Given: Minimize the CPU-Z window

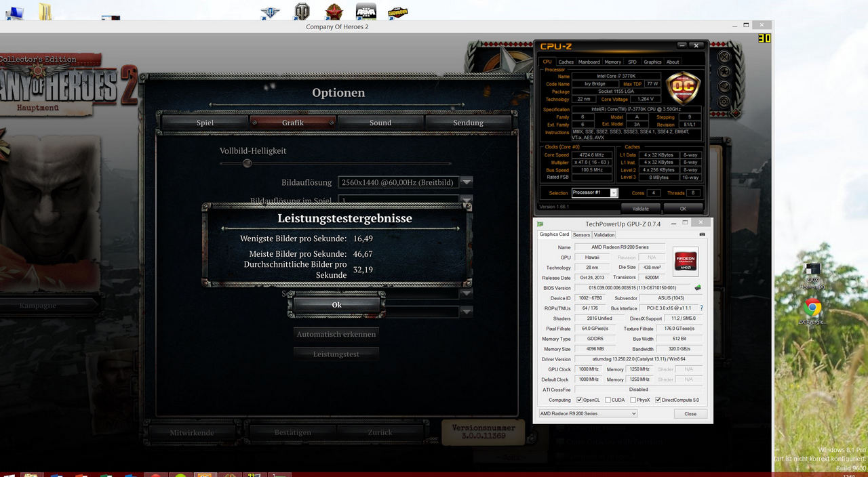Looking at the screenshot, I should coord(681,45).
